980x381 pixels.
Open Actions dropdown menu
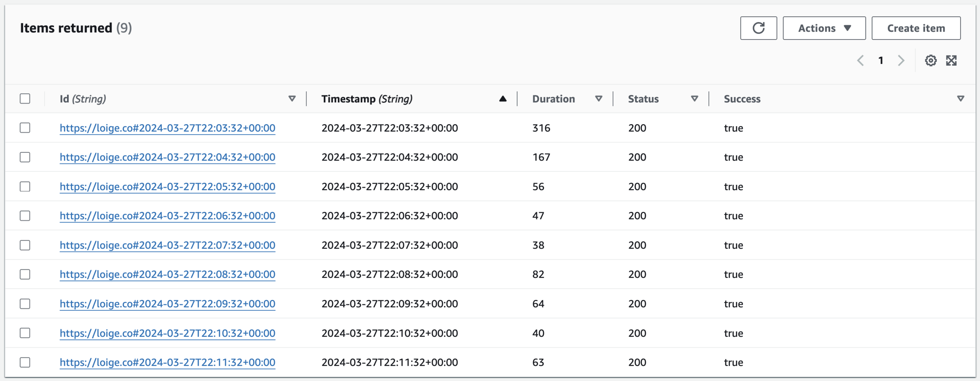pyautogui.click(x=824, y=28)
